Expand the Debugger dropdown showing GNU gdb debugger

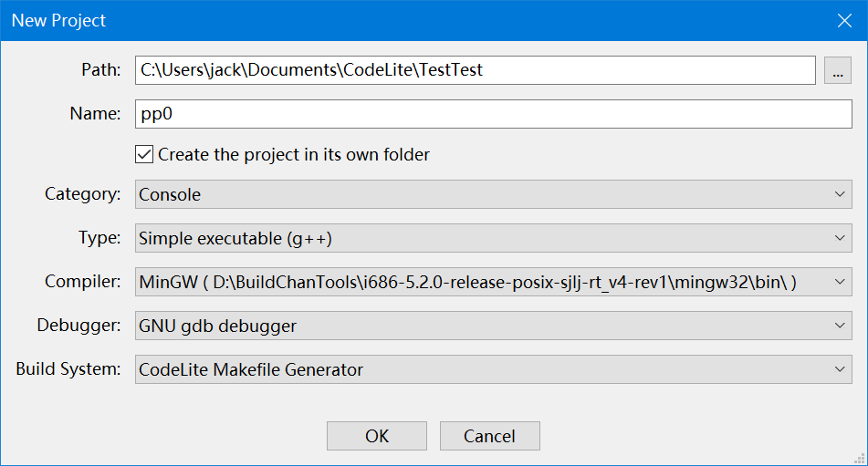[493, 326]
